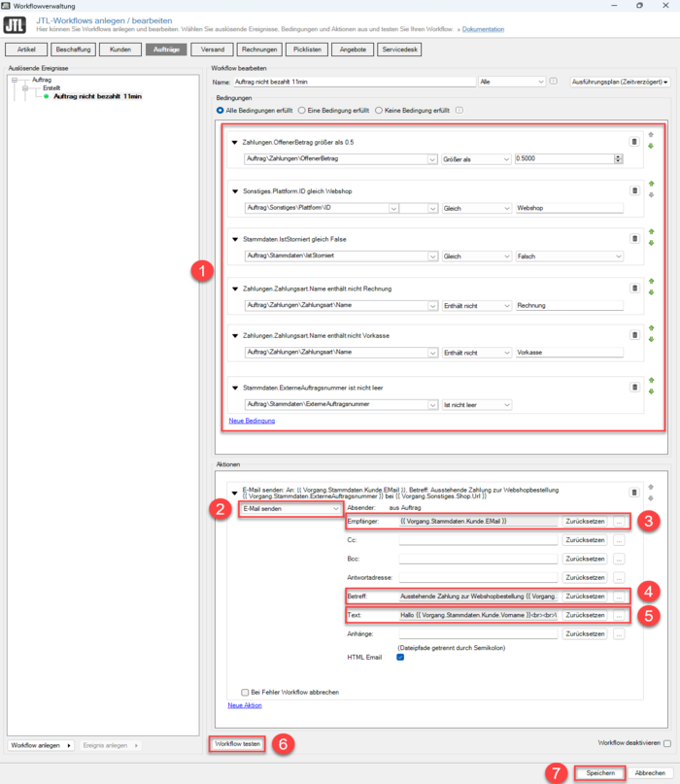
Task: Uncheck the HTML Email checkbox
Action: tap(400, 657)
